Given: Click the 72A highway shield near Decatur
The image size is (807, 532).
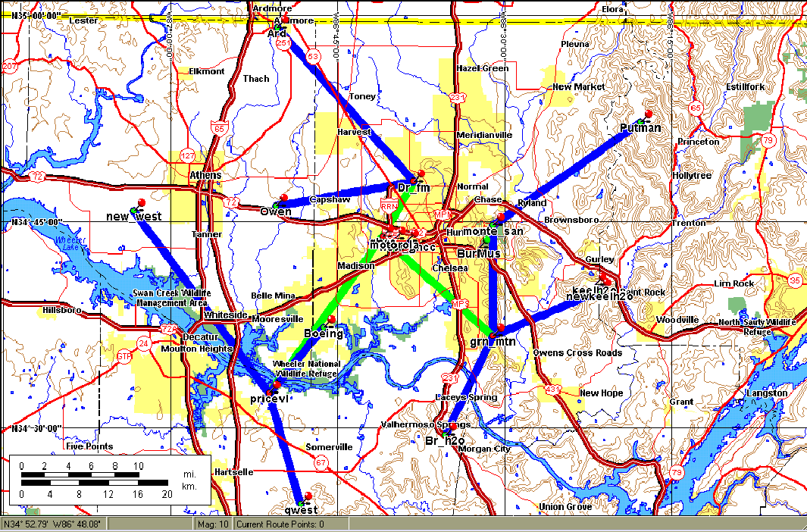Looking at the screenshot, I should [x=168, y=330].
